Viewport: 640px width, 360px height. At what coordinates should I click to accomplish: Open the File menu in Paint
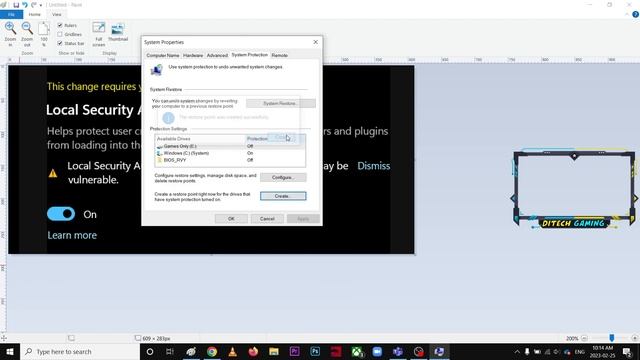pyautogui.click(x=11, y=14)
